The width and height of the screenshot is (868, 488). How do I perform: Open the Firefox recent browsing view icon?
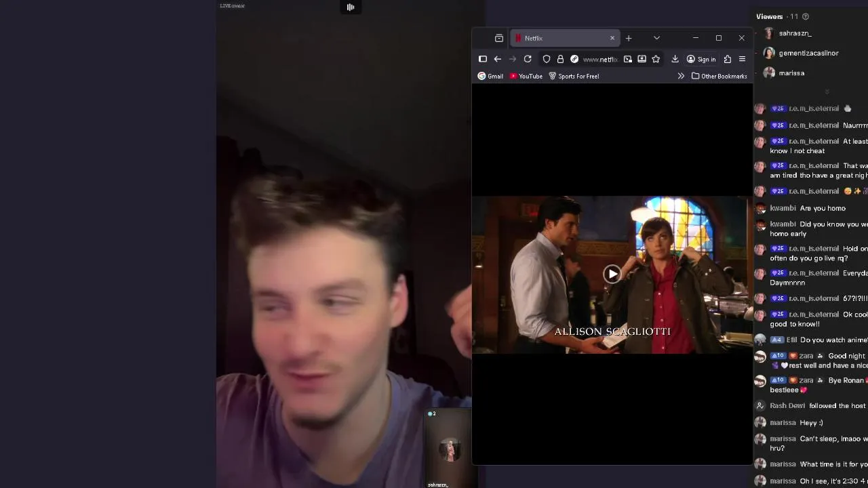point(499,38)
